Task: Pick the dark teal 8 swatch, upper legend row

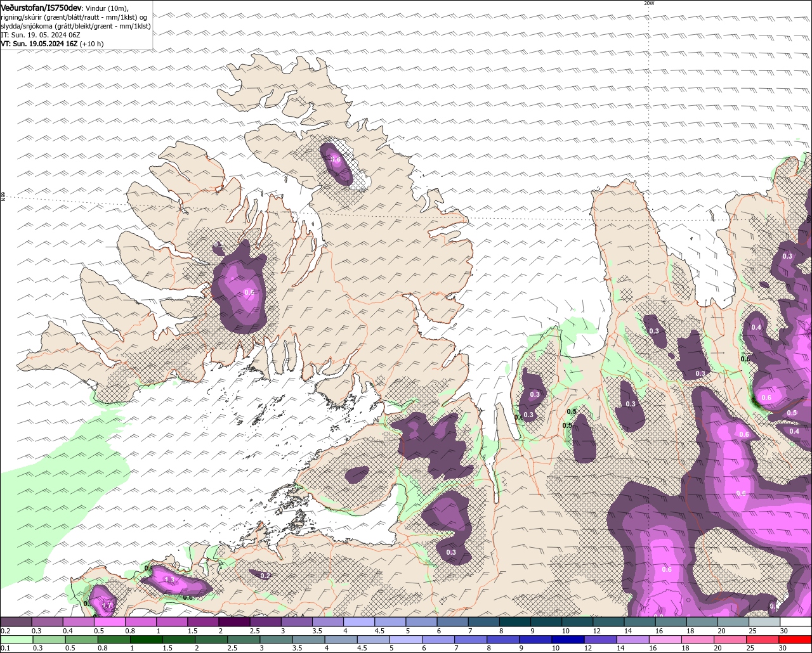Action: [x=515, y=622]
